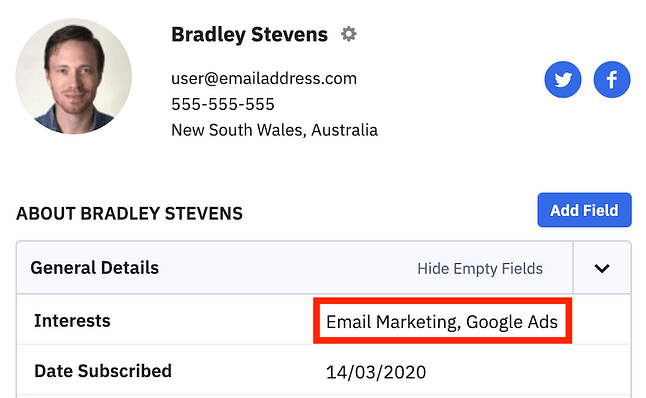Click Hide Empty Fields link
Viewport: 646px width, 398px height.
tap(480, 269)
